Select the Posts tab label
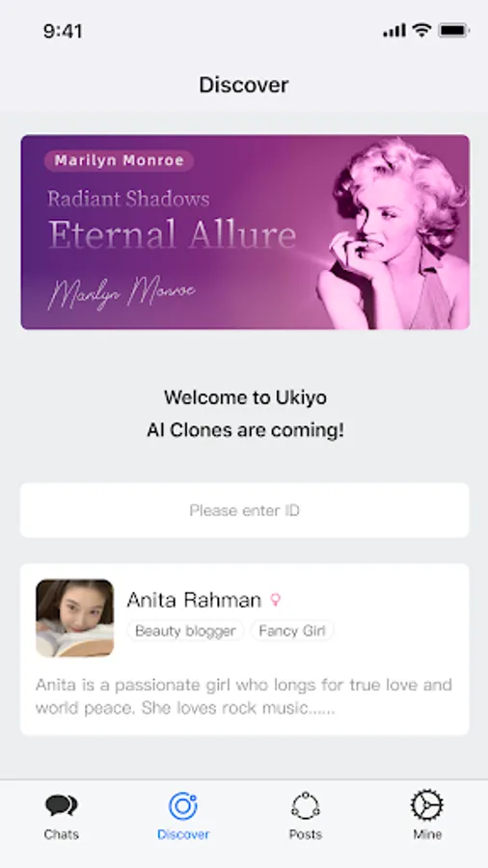The width and height of the screenshot is (488, 868). [306, 834]
